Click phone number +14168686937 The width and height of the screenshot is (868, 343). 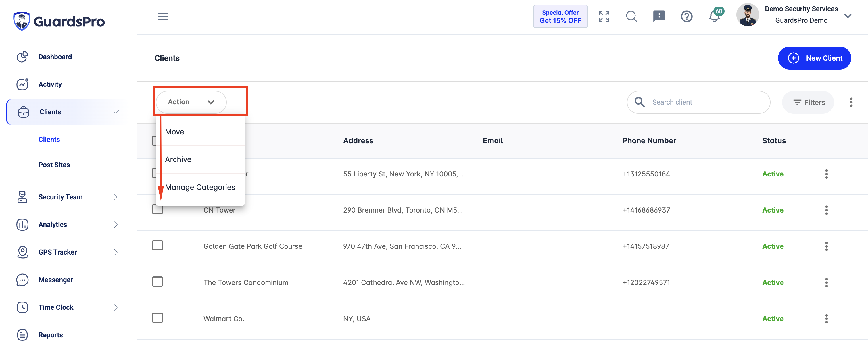pos(646,210)
